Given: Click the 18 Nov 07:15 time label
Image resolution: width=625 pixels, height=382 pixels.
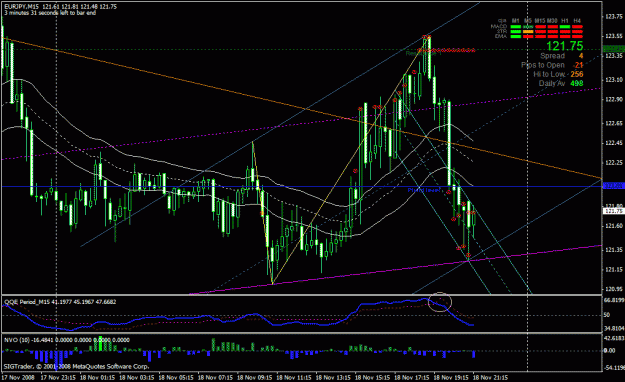Looking at the screenshot, I should pyautogui.click(x=216, y=377).
